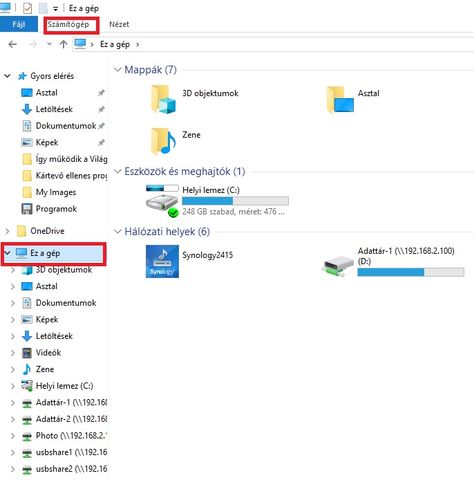Viewport: 474px width, 480px height.
Task: Open Adattár-1 (D:) network drive icon
Action: point(338,266)
